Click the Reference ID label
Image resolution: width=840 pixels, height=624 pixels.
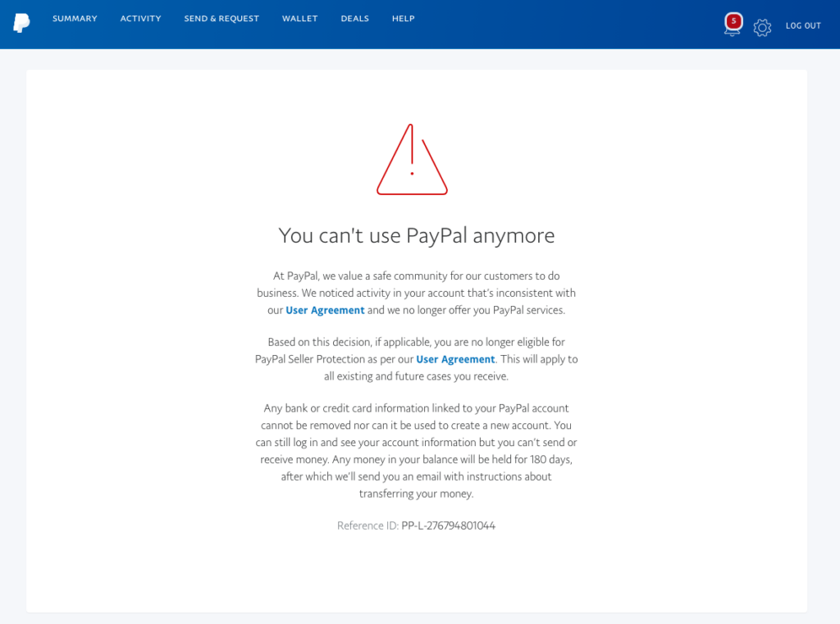tap(367, 526)
